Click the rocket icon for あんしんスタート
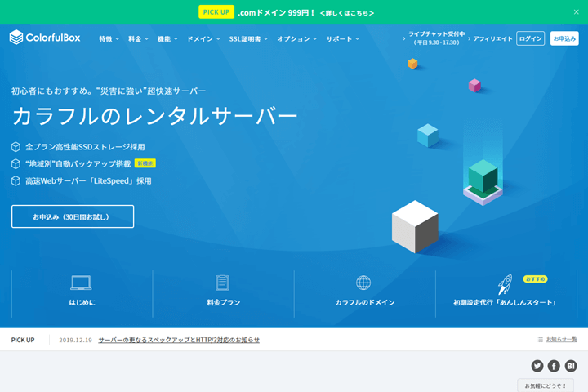Viewport: 588px width, 392px height. [505, 284]
